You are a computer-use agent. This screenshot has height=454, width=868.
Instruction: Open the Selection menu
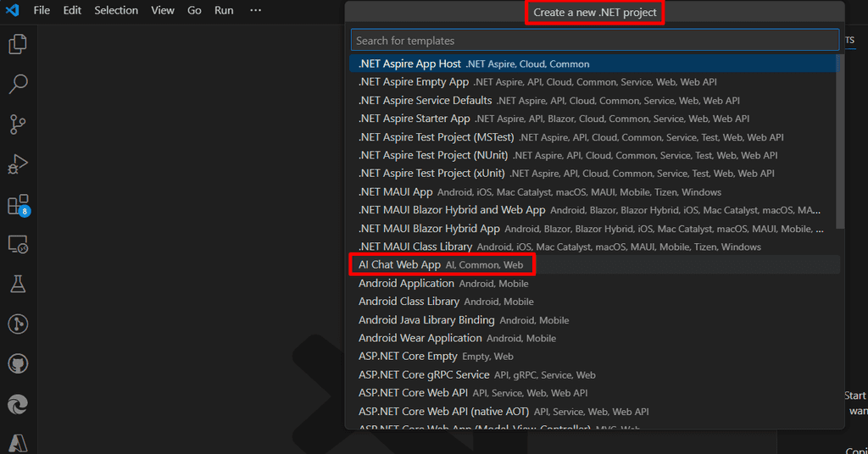coord(115,10)
